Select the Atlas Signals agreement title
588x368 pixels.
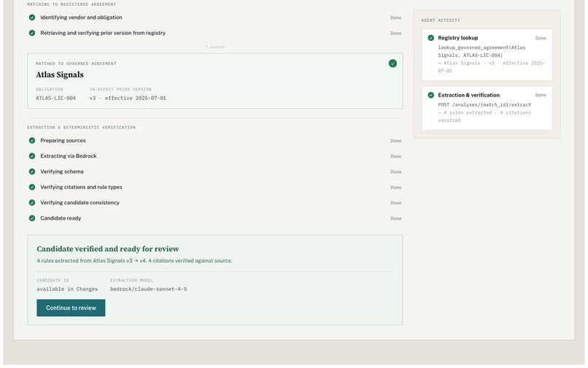60,74
